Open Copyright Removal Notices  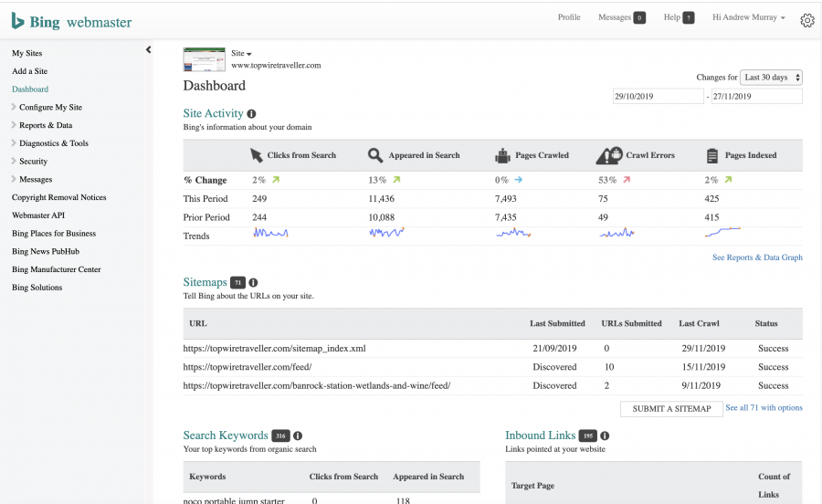coord(58,197)
